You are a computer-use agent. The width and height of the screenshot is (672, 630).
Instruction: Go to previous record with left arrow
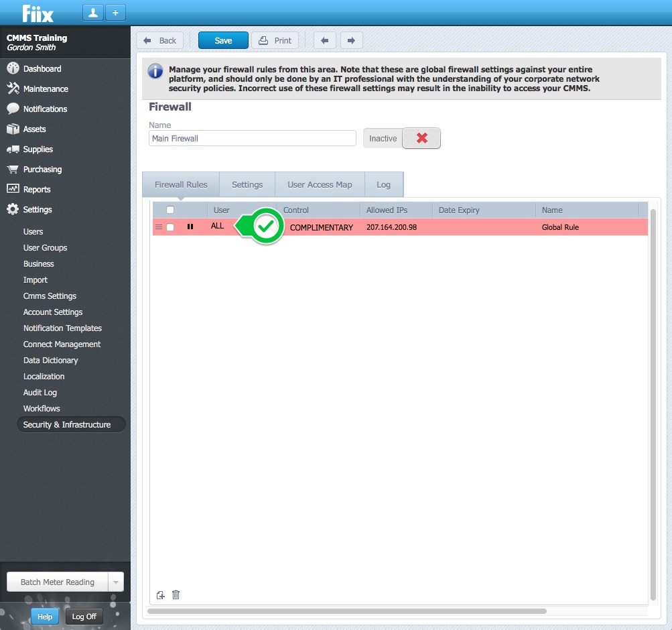point(324,41)
